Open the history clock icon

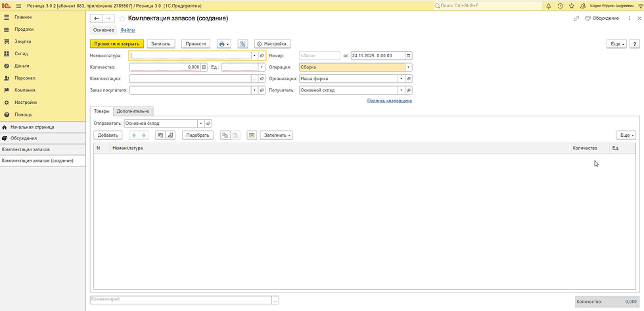[560, 6]
